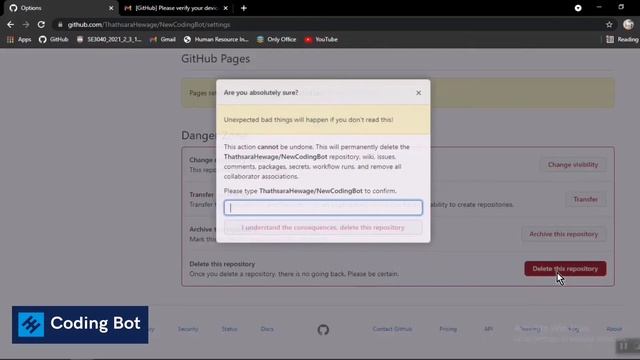Open the API footer link
The width and height of the screenshot is (640, 360).
[x=488, y=329]
